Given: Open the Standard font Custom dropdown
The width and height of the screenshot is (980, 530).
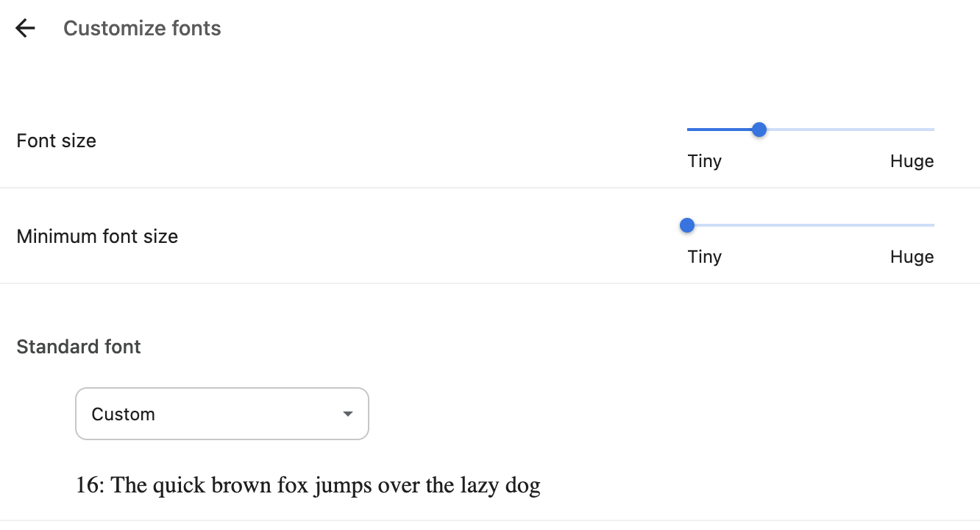Looking at the screenshot, I should 222,414.
